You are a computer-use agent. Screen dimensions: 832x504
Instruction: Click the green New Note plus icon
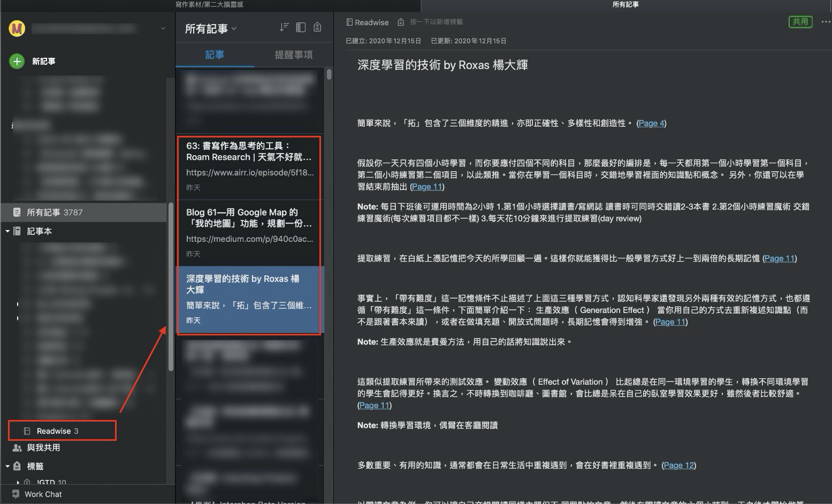coord(17,62)
